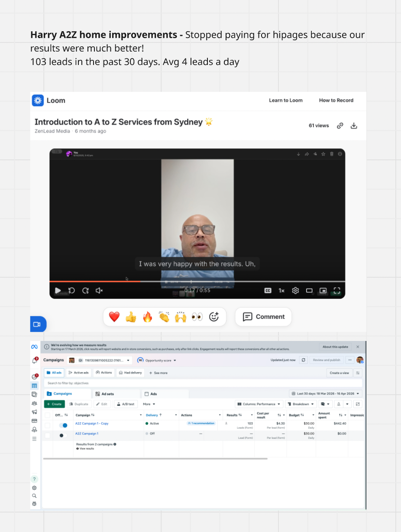
Task: Open the A2Z Campaign 1 – Copy link
Action: (x=92, y=424)
